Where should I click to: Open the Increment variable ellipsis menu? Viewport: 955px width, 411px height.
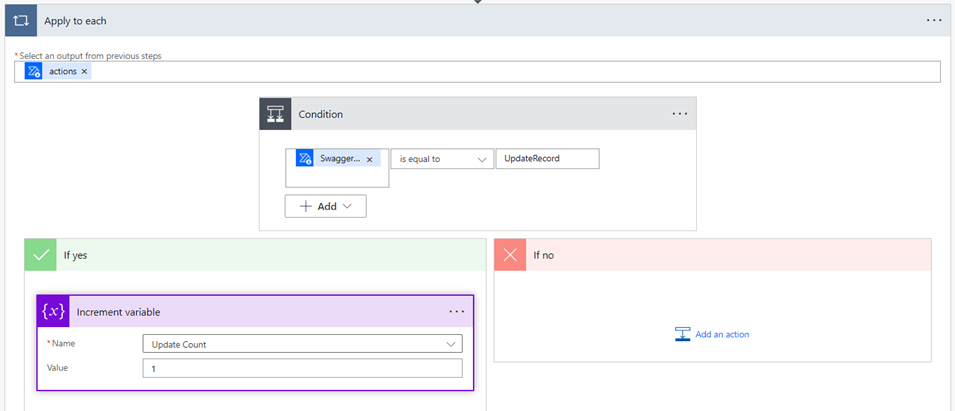pyautogui.click(x=456, y=312)
